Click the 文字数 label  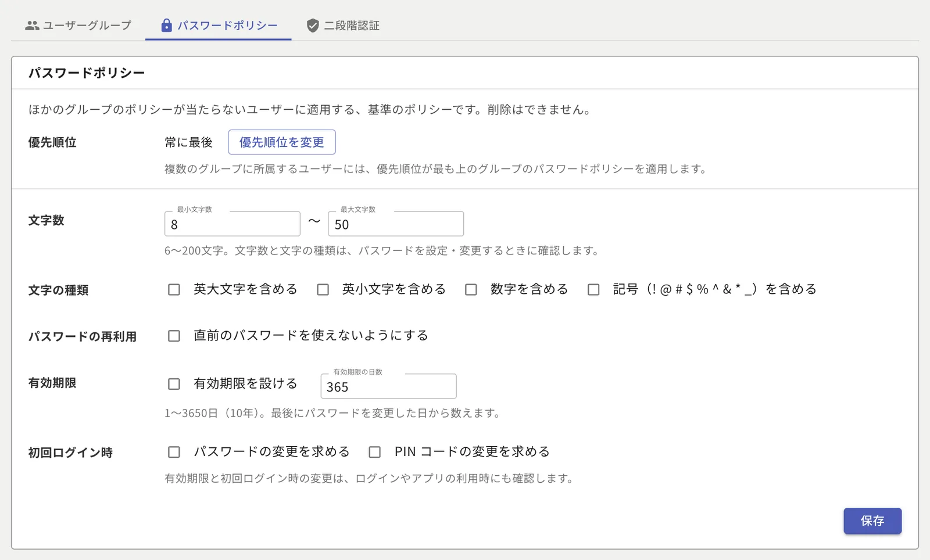pos(46,221)
